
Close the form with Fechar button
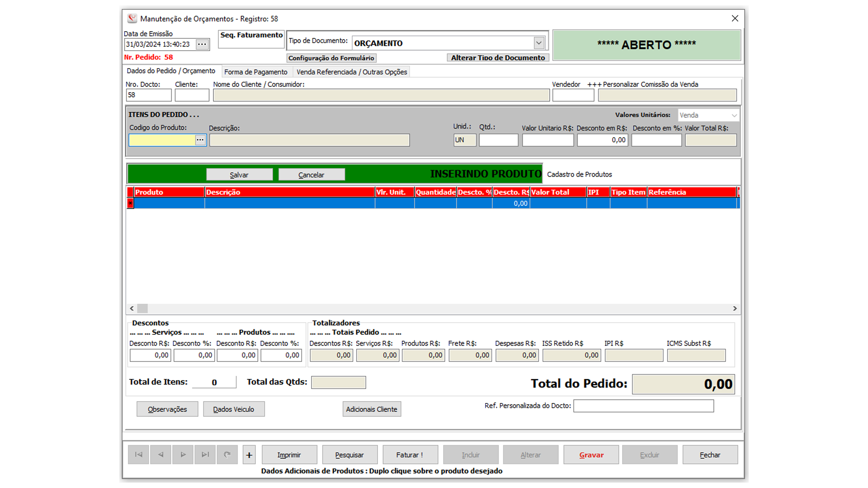710,455
